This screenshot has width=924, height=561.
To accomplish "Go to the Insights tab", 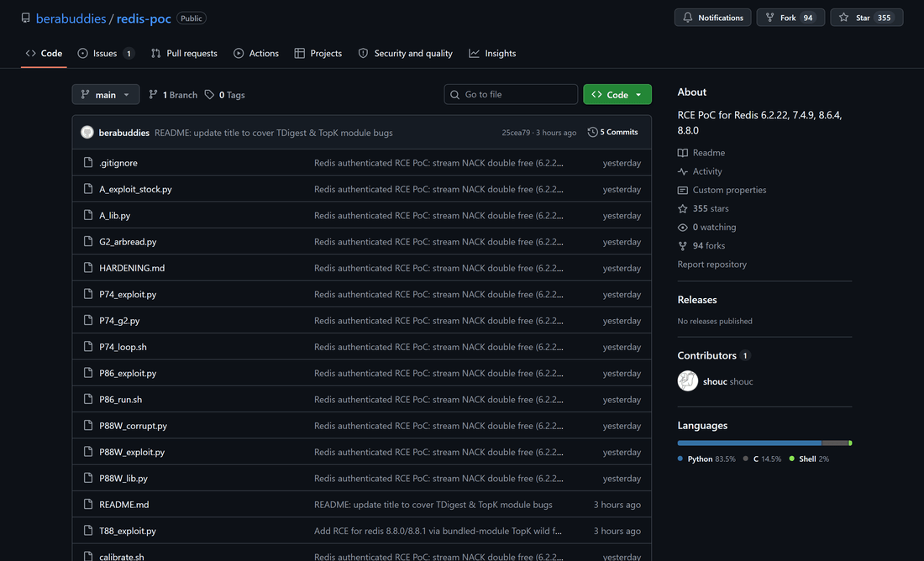I will click(492, 53).
